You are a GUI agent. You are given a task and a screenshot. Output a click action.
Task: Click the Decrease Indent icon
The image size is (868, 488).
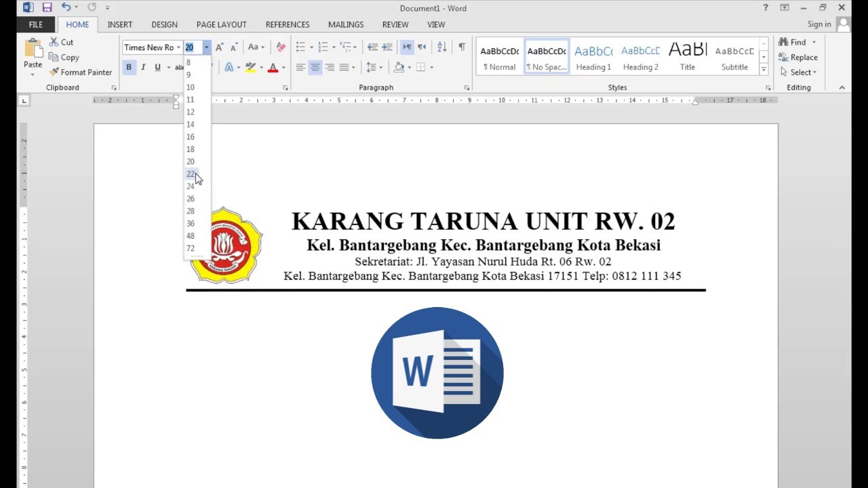coord(372,47)
